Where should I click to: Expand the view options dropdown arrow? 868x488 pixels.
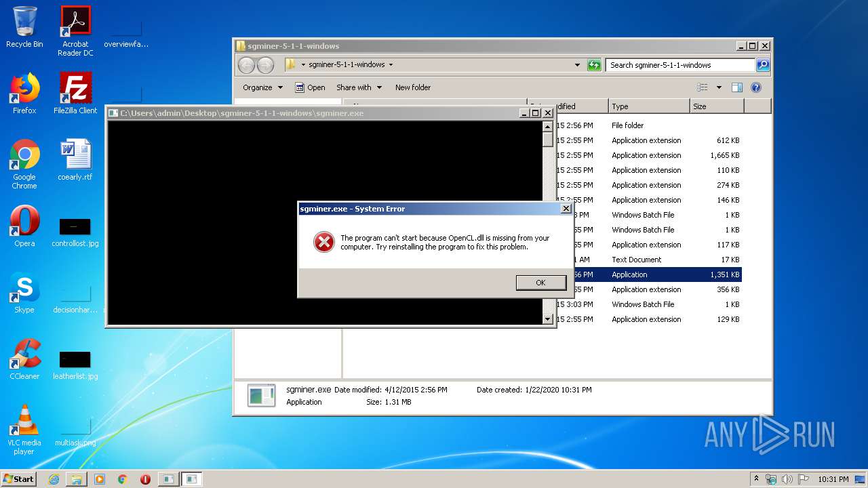coord(719,87)
